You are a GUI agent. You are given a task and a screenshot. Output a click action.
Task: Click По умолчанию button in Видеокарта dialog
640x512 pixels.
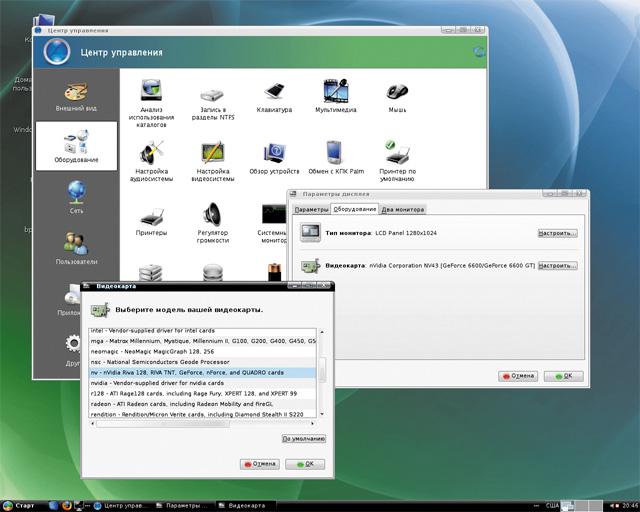point(304,439)
